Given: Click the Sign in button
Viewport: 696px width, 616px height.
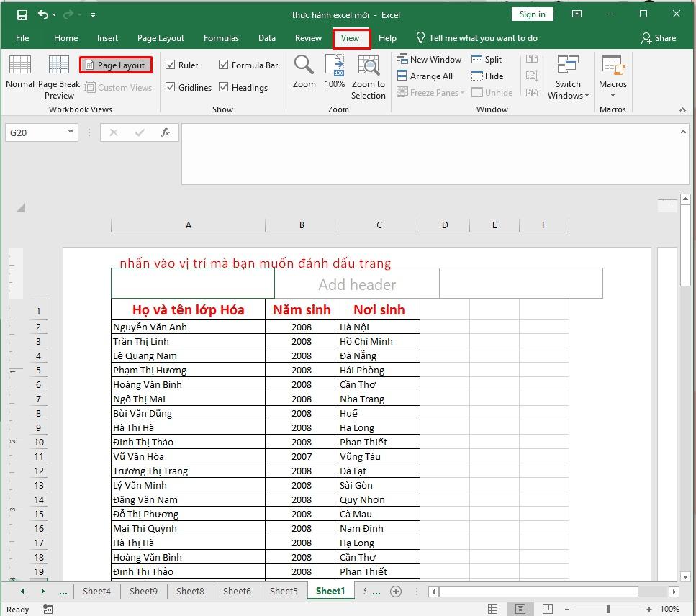Looking at the screenshot, I should [532, 14].
